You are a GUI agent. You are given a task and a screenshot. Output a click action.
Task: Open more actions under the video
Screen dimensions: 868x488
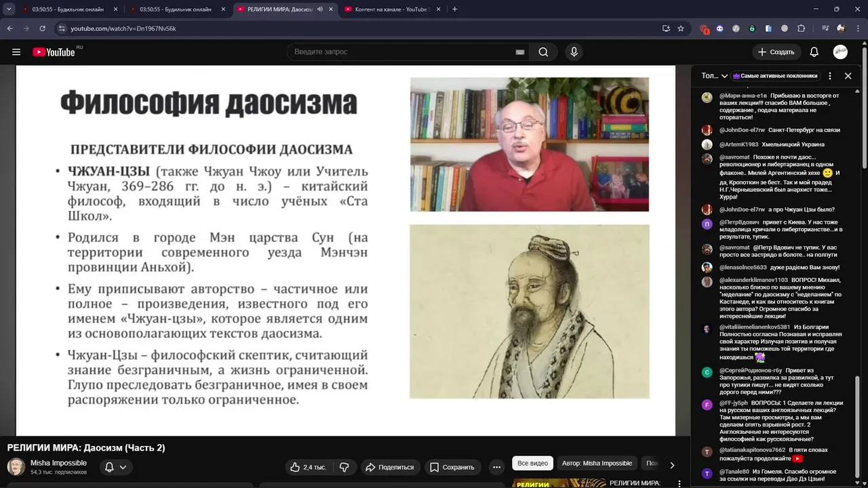496,467
